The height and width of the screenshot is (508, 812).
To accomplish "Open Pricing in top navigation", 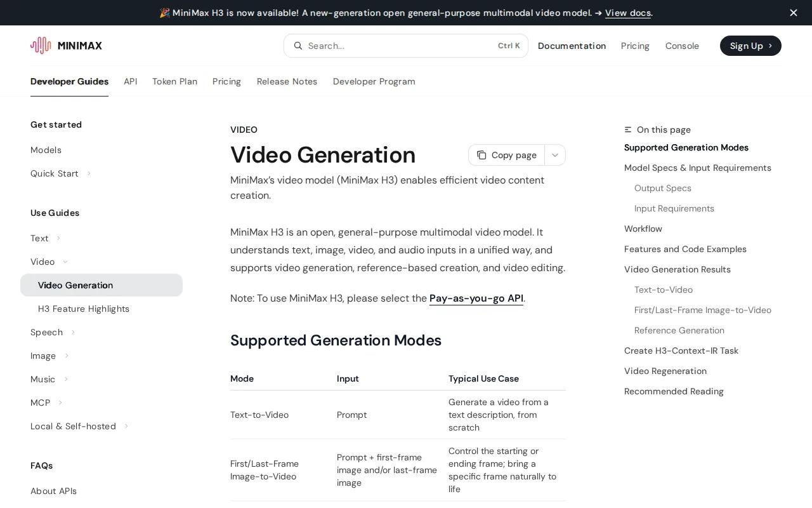I will (635, 46).
